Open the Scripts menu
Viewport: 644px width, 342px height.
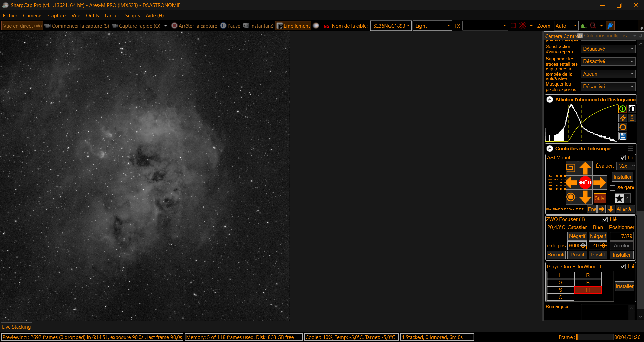(132, 16)
